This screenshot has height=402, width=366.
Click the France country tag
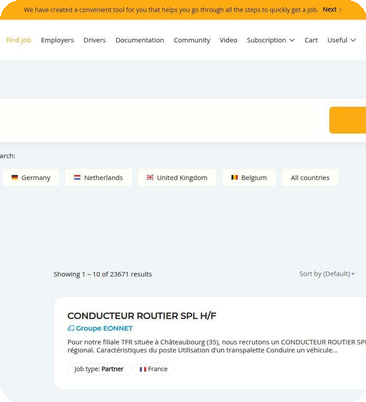tap(154, 369)
